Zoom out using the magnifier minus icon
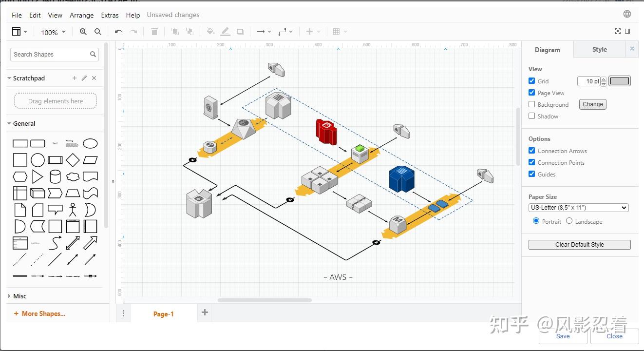Image resolution: width=644 pixels, height=351 pixels. click(98, 32)
